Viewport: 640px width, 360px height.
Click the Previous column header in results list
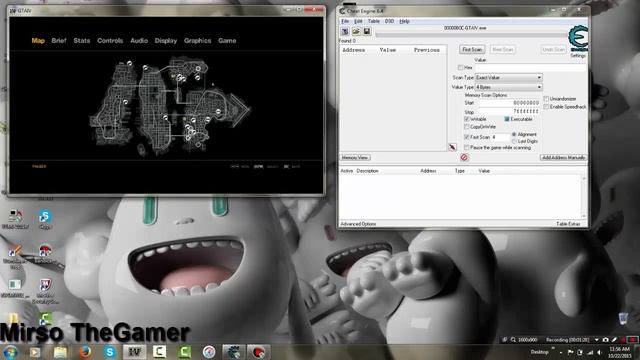[427, 50]
